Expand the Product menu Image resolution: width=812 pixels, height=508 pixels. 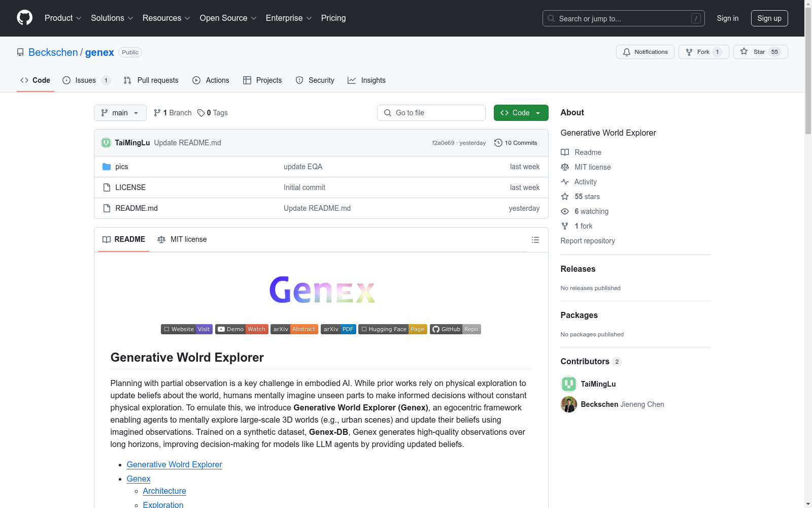pos(63,18)
